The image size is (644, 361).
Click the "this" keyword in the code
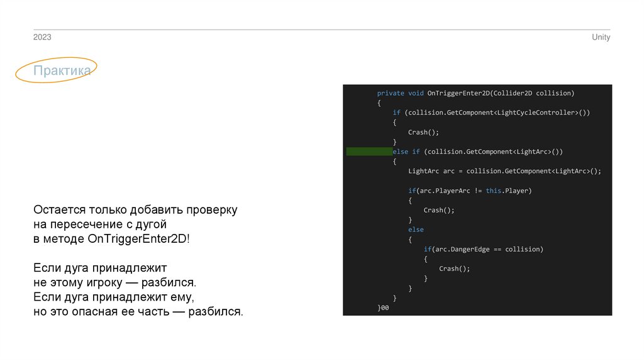(493, 191)
